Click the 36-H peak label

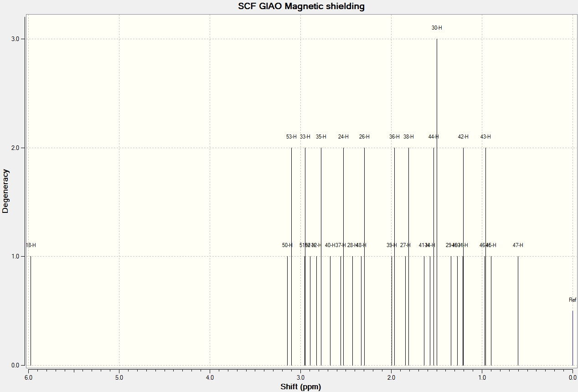tap(394, 137)
